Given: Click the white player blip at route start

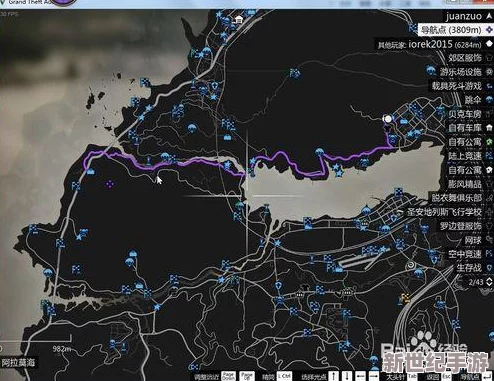Looking at the screenshot, I should [388, 119].
